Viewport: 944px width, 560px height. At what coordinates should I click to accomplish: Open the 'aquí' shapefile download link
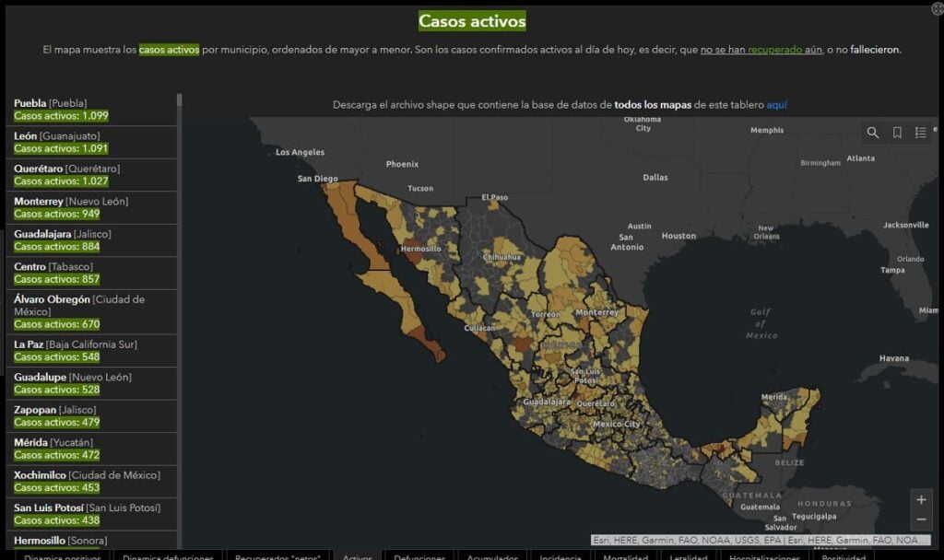[775, 104]
